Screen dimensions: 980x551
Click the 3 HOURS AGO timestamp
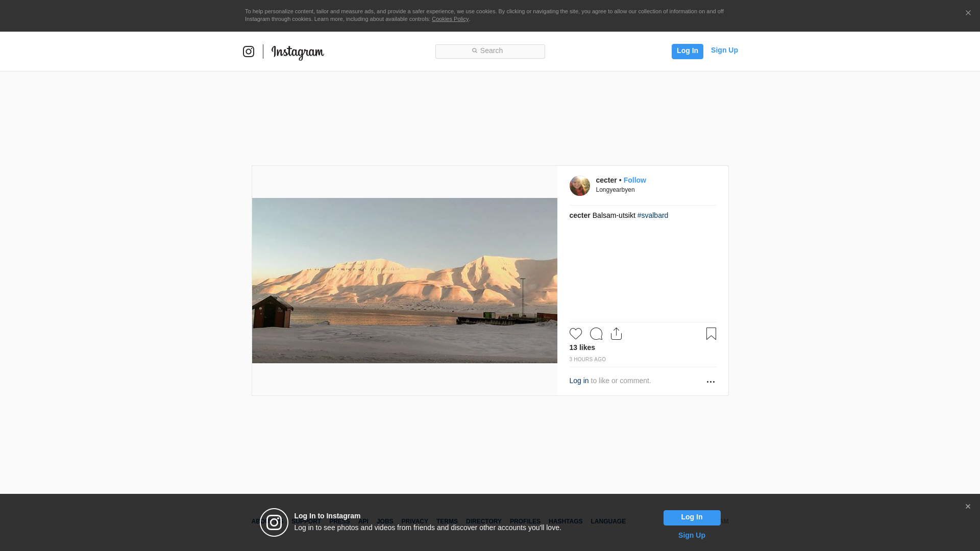(587, 359)
